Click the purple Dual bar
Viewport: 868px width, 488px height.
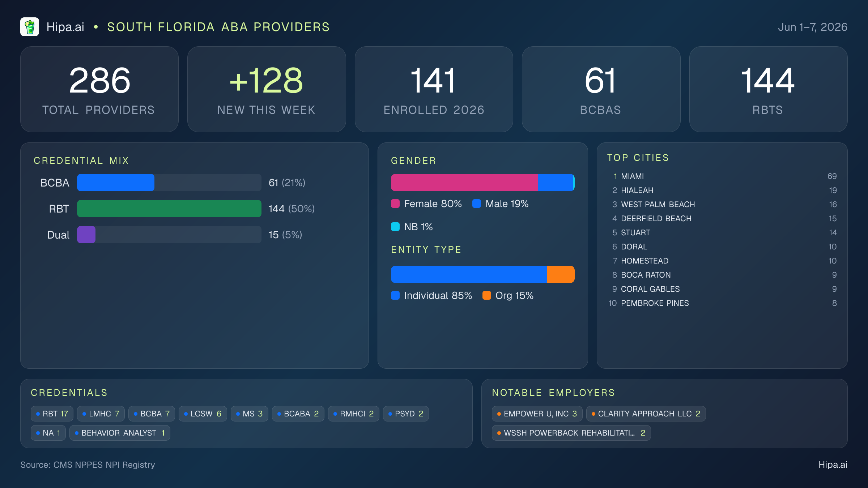tap(86, 235)
